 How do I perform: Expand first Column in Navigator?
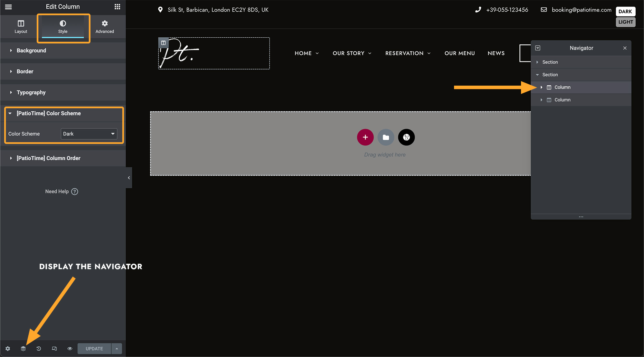[542, 87]
